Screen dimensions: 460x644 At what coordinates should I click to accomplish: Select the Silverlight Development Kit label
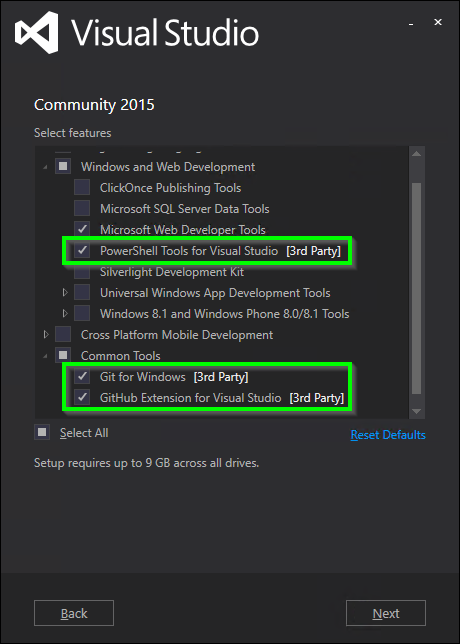click(172, 271)
